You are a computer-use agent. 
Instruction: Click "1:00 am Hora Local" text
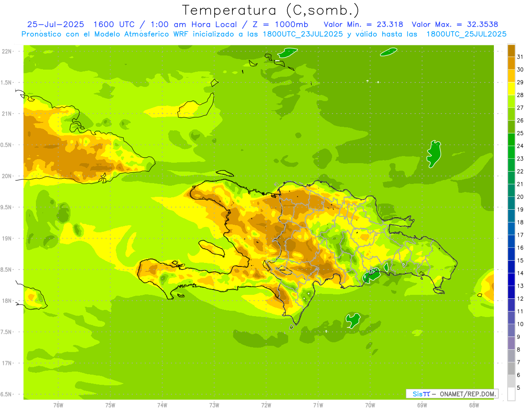click(x=194, y=24)
